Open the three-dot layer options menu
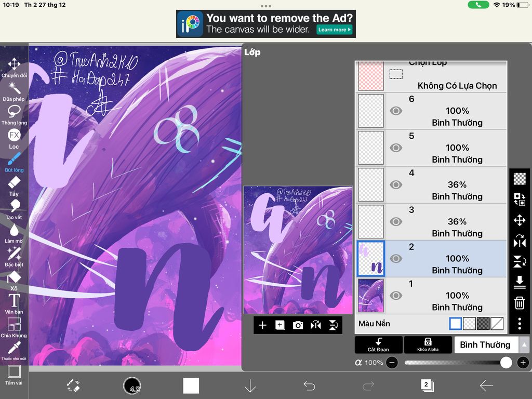 click(x=520, y=324)
